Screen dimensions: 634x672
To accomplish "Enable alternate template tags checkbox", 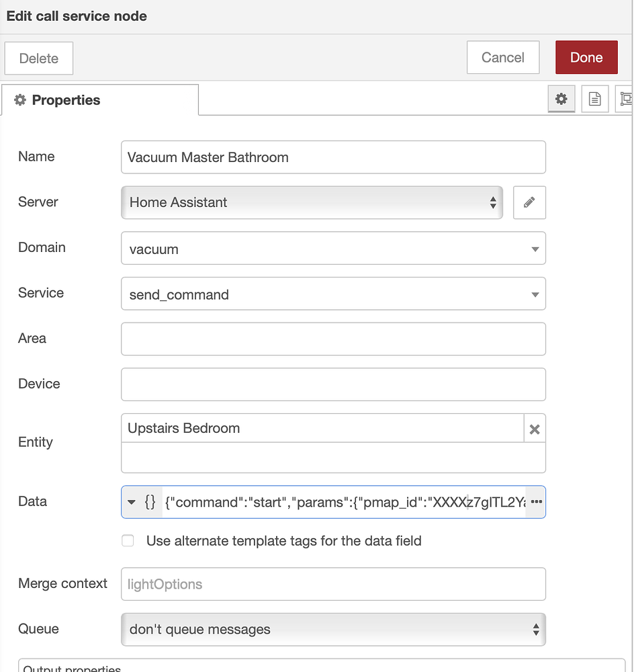I will point(128,540).
